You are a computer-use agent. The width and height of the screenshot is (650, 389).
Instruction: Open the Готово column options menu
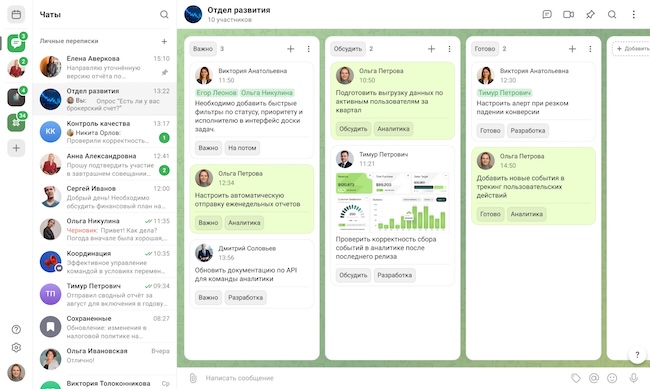coord(590,49)
